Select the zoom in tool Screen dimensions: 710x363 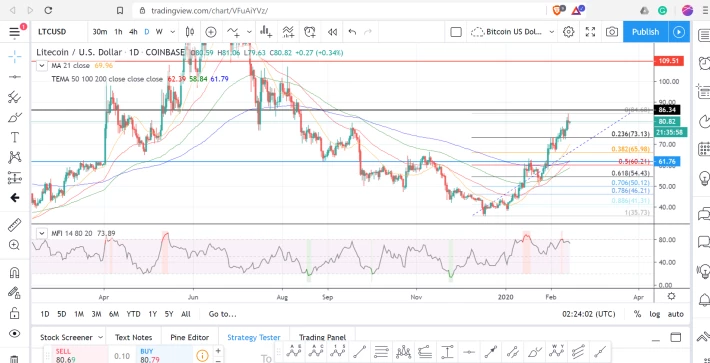14,245
